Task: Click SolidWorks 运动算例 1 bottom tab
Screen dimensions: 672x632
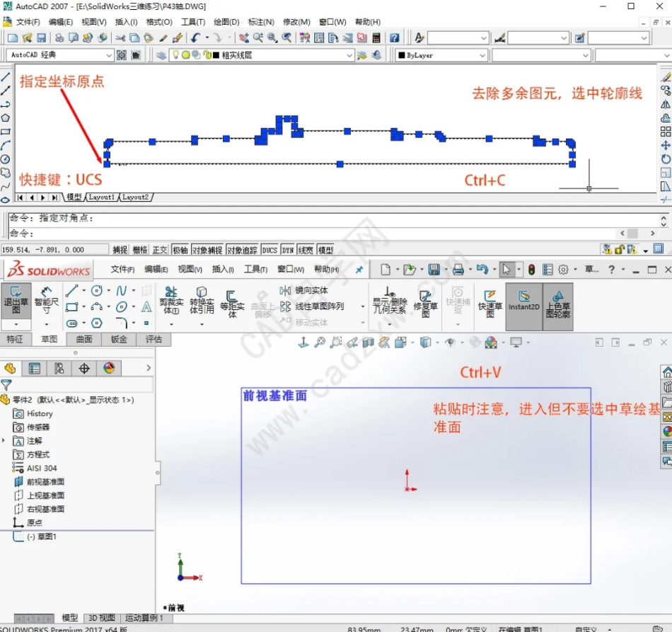Action: 144,618
